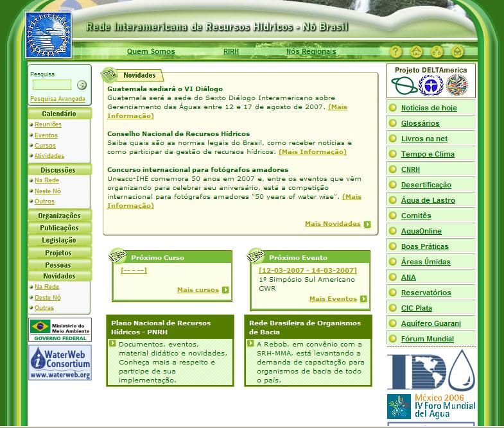The width and height of the screenshot is (504, 428).
Task: Focus the Pesquisa search field
Action: point(52,85)
